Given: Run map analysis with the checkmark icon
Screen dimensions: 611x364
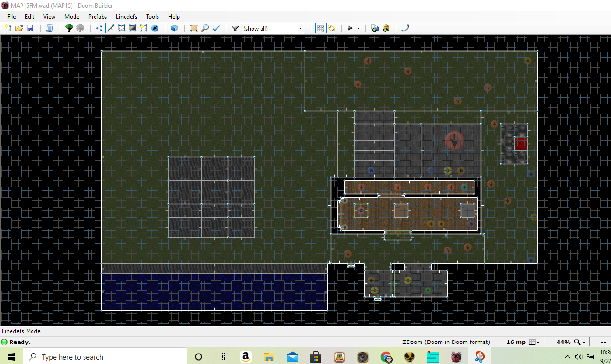Looking at the screenshot, I should pyautogui.click(x=216, y=28).
